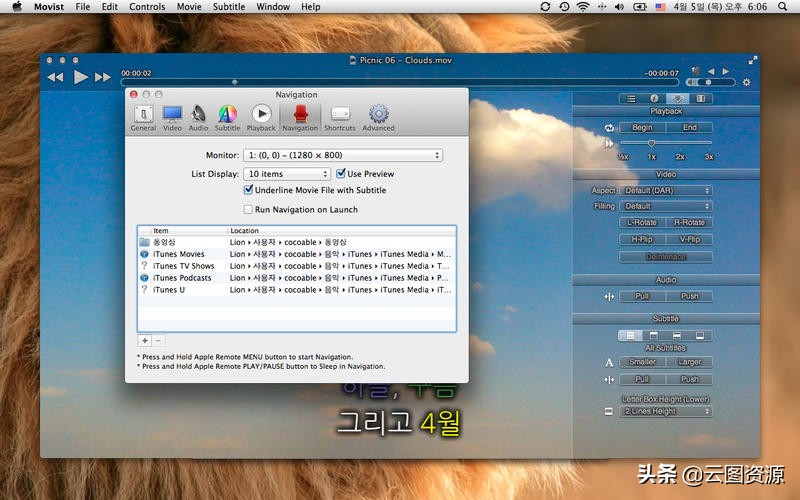Expand the List Display items dropdown
The width and height of the screenshot is (800, 500).
tap(285, 174)
